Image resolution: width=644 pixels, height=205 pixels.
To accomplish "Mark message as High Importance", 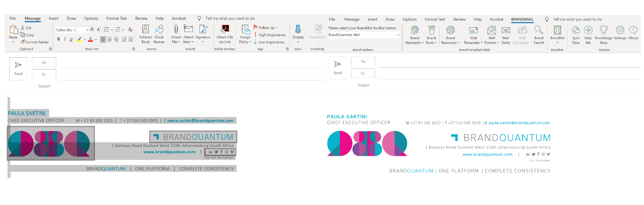I will click(x=269, y=35).
